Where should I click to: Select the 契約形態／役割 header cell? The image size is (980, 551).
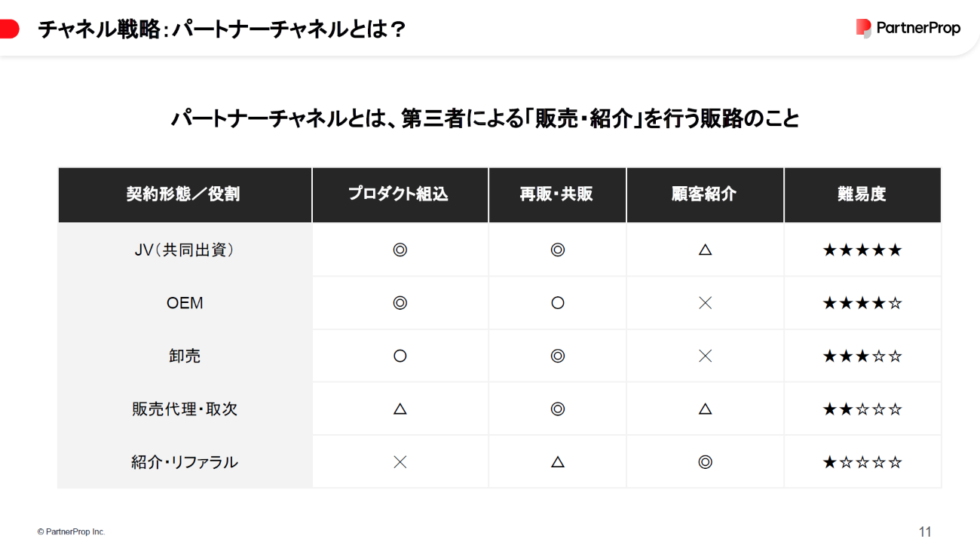[x=185, y=194]
